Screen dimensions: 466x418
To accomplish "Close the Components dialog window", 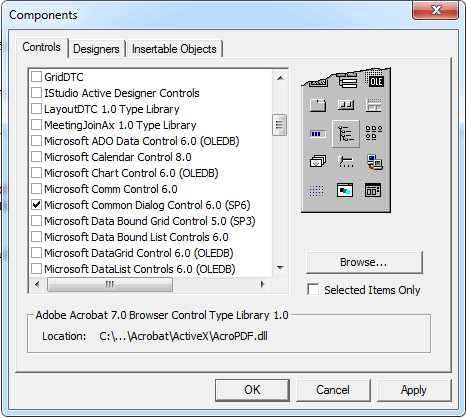I will coord(436,10).
